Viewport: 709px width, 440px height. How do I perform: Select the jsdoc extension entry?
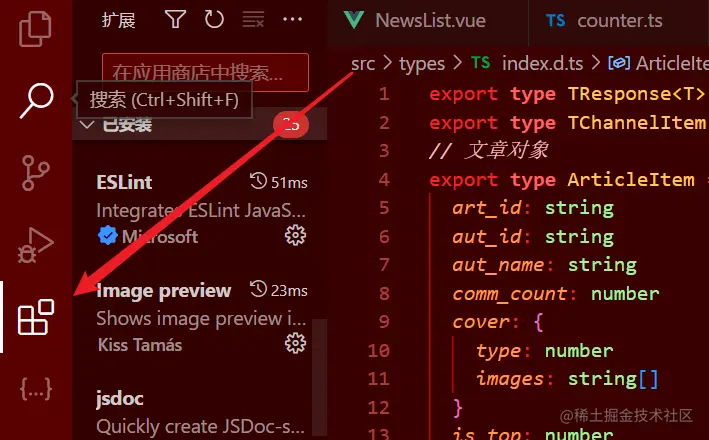[199, 412]
